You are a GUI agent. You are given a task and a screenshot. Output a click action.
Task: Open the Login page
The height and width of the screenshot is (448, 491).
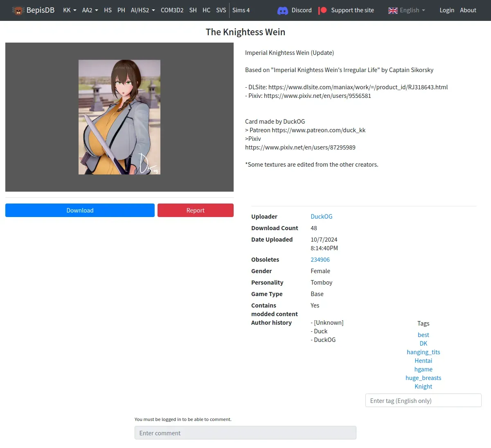(447, 10)
